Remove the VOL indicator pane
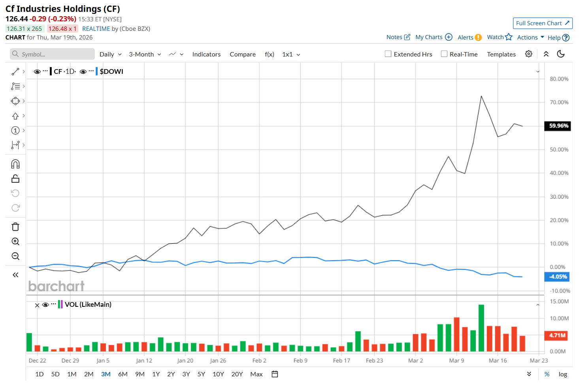 tap(37, 305)
